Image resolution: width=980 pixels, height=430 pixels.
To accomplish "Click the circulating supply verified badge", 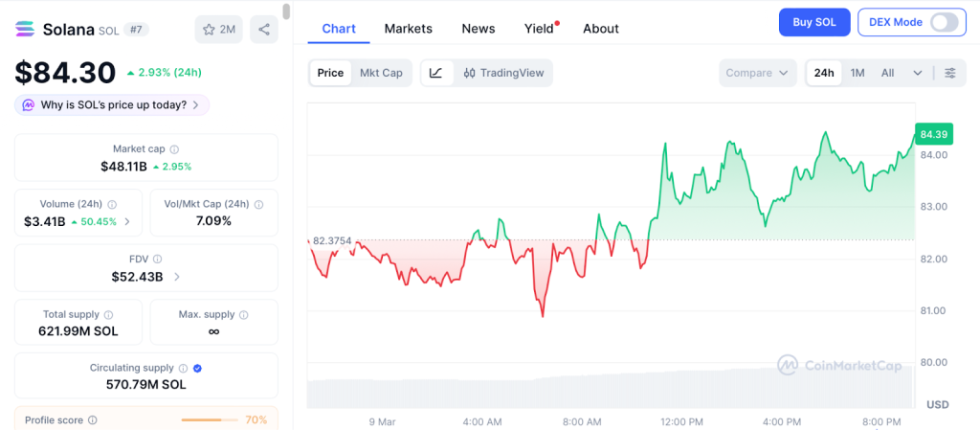I will 197,368.
